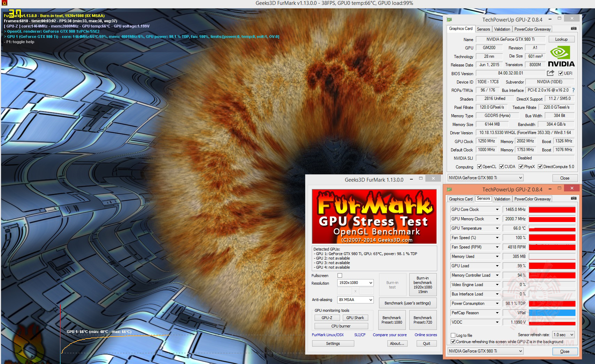Viewport: 595px width, 364px height.
Task: Click the GPU-Z title icon of upper window
Action: pyautogui.click(x=449, y=19)
